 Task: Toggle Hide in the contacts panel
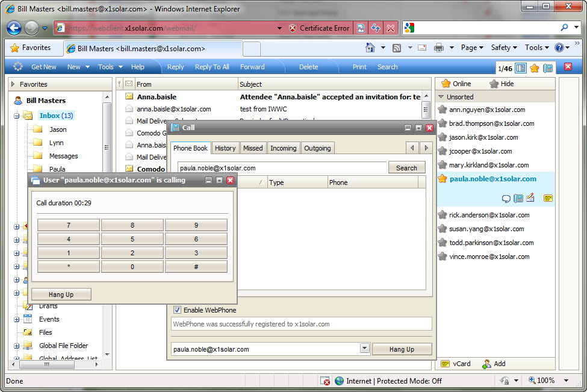(502, 84)
